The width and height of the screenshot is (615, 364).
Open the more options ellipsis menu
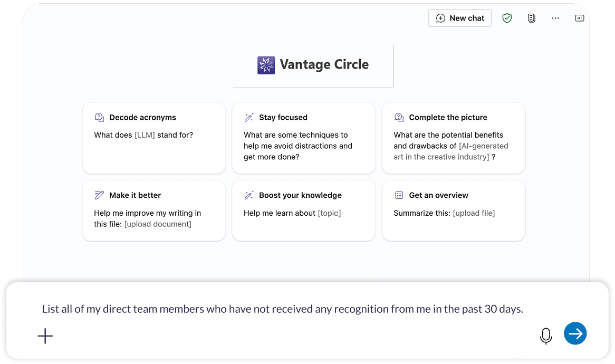[555, 18]
